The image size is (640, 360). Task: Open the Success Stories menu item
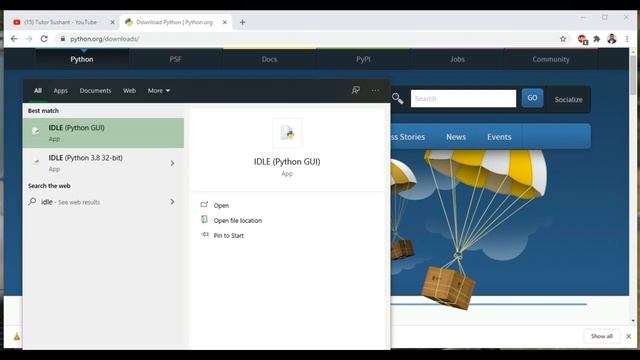tap(407, 137)
